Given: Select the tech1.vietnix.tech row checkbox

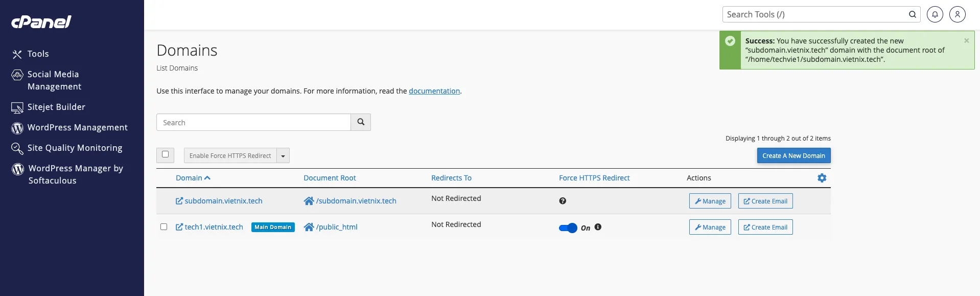Looking at the screenshot, I should (x=164, y=227).
